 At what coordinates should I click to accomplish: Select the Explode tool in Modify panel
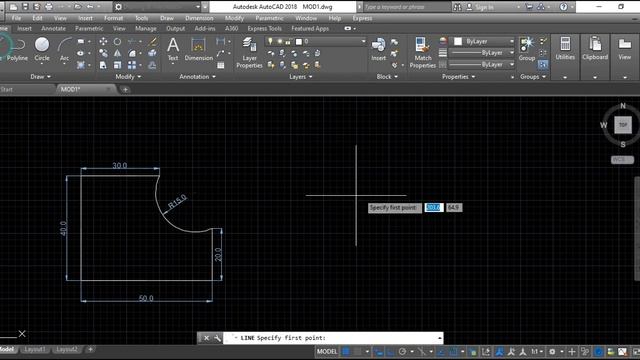coord(152,53)
